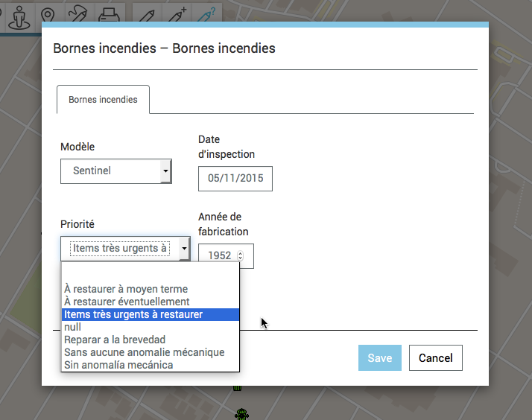Click the 'Modèle' field label

pos(77,147)
